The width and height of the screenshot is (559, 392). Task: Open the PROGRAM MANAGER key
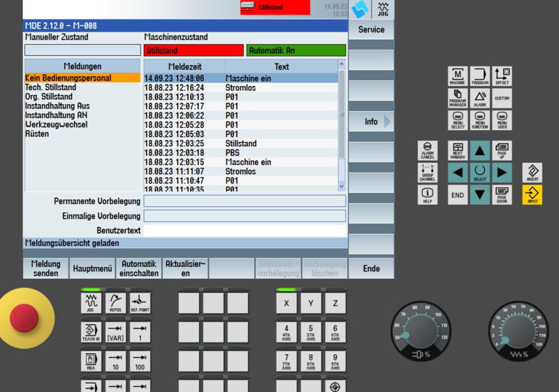458,98
